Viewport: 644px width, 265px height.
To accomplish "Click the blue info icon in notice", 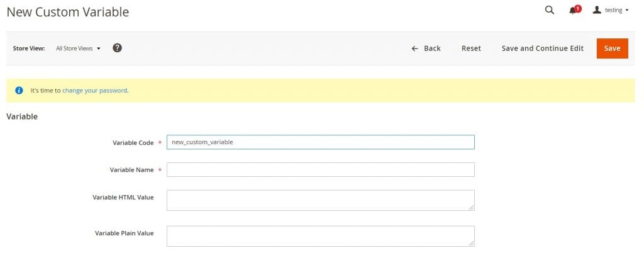I will coord(19,91).
